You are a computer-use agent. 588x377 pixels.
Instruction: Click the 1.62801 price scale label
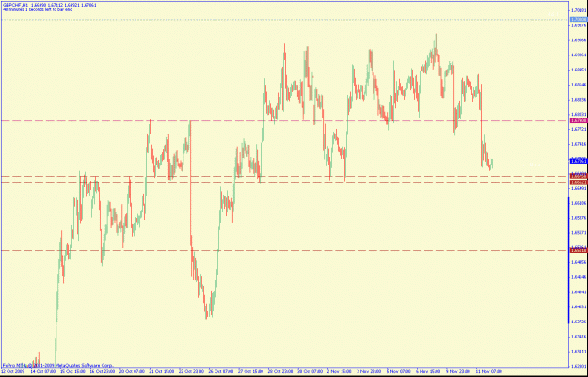click(x=579, y=366)
